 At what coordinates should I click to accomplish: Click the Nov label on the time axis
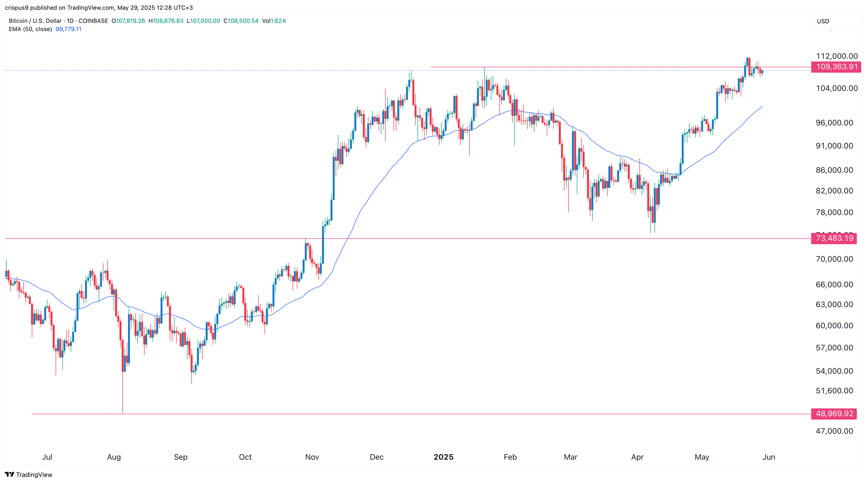[x=312, y=457]
